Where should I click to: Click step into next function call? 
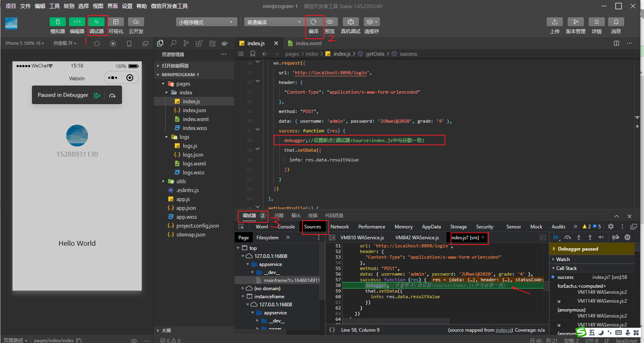pyautogui.click(x=579, y=238)
